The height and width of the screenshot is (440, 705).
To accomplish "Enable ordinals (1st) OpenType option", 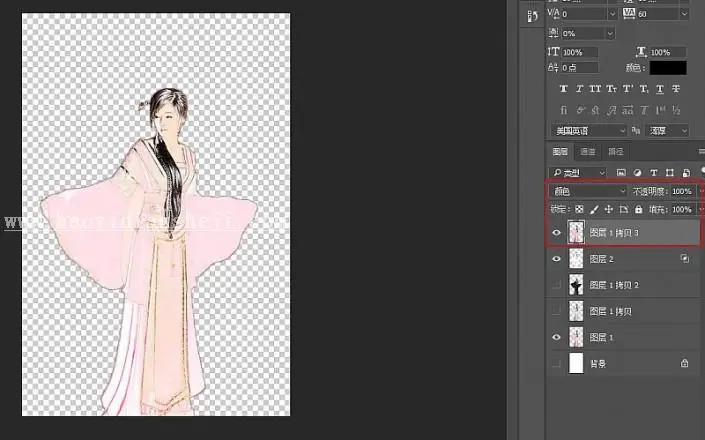I will click(660, 110).
